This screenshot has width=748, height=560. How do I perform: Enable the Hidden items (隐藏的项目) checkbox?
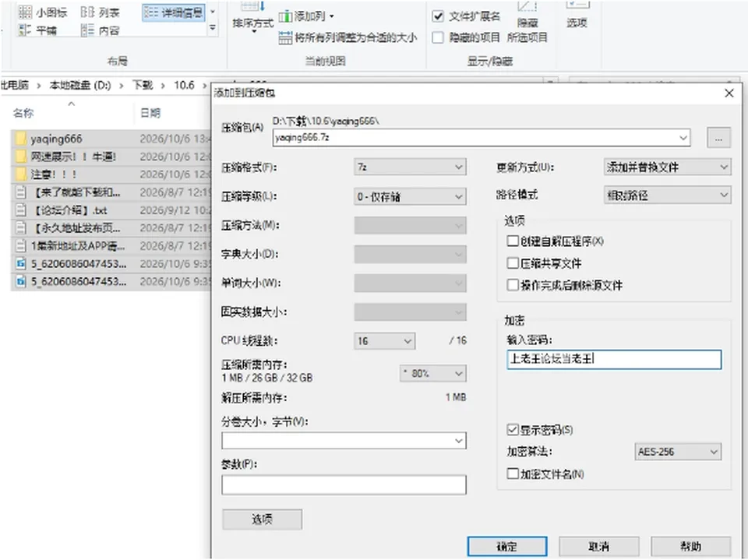(437, 37)
